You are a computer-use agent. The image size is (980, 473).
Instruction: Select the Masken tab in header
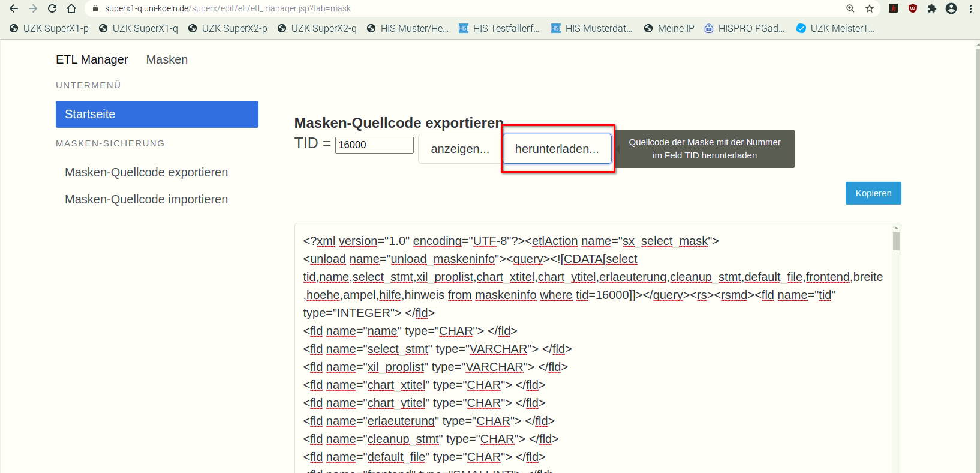click(167, 59)
